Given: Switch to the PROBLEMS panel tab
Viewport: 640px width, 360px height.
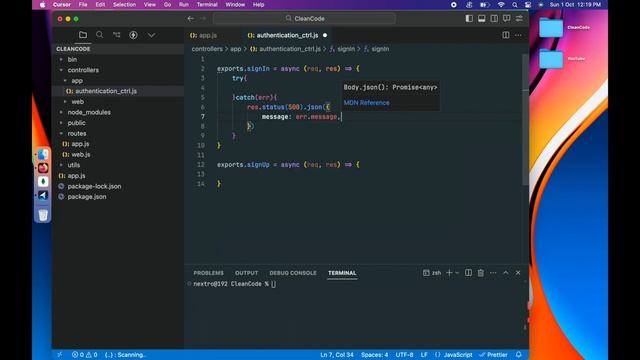Looking at the screenshot, I should coord(209,273).
